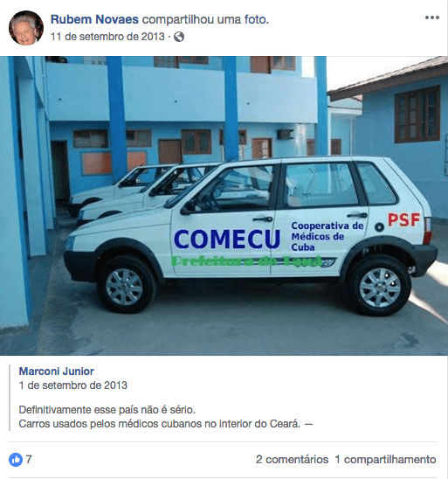Open the 1 de setembro de 2013 timestamp
The height and width of the screenshot is (479, 448).
tap(73, 385)
